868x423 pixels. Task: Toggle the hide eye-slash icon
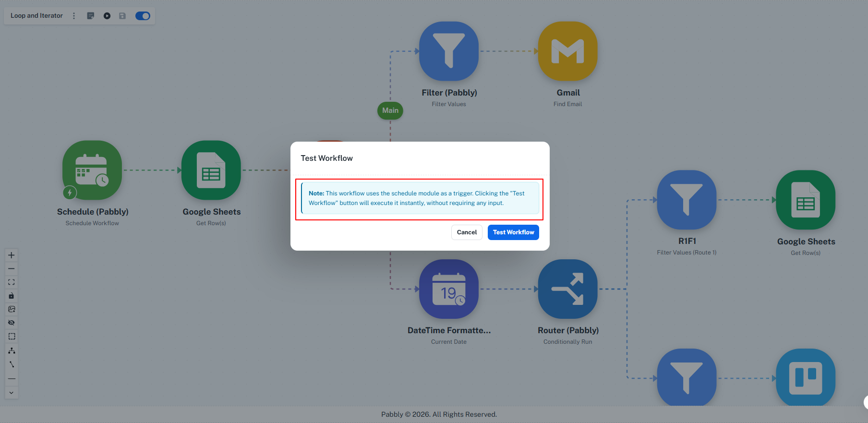tap(12, 323)
